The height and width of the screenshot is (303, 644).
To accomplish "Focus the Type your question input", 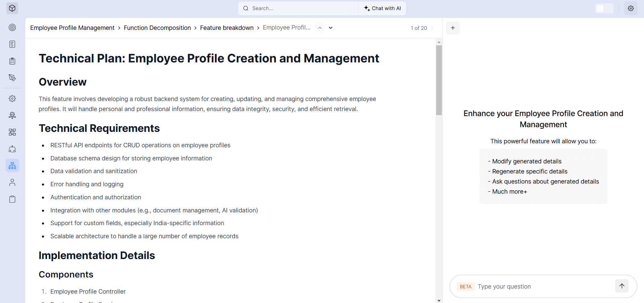I will point(544,287).
